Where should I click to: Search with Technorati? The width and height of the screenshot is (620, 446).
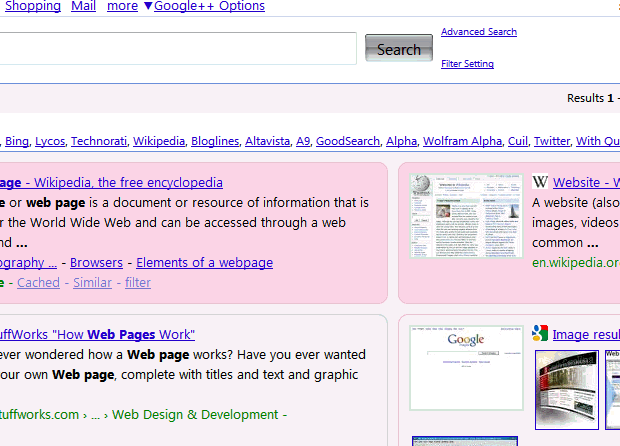(x=99, y=141)
